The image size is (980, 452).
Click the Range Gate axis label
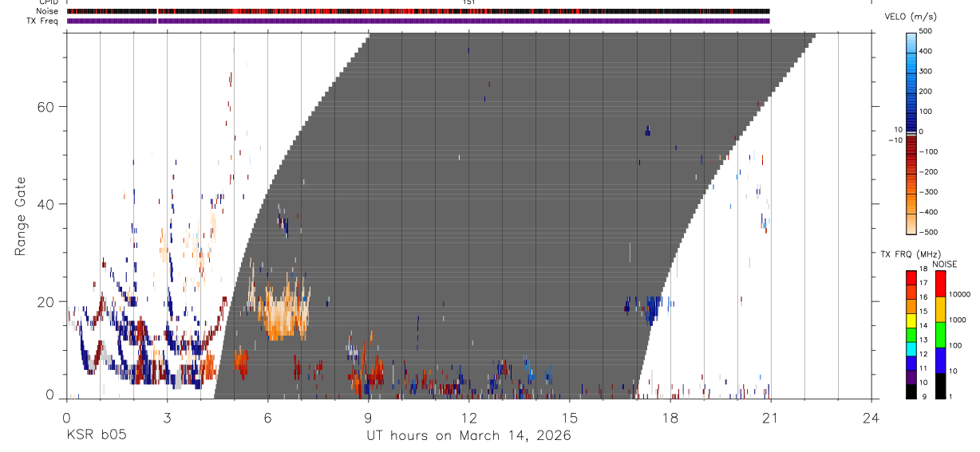point(22,216)
